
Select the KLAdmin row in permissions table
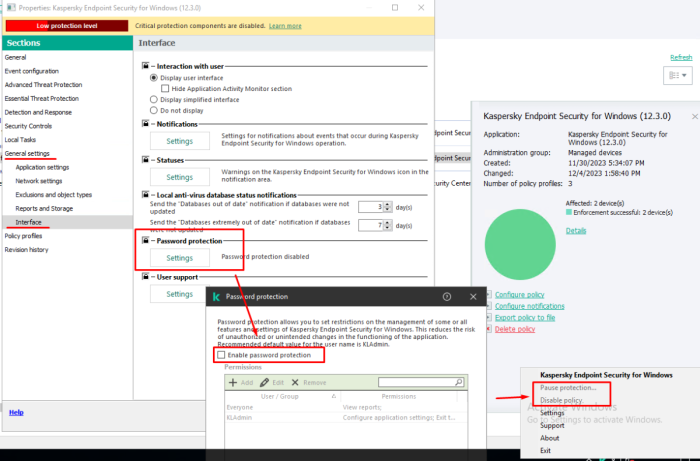[346, 418]
